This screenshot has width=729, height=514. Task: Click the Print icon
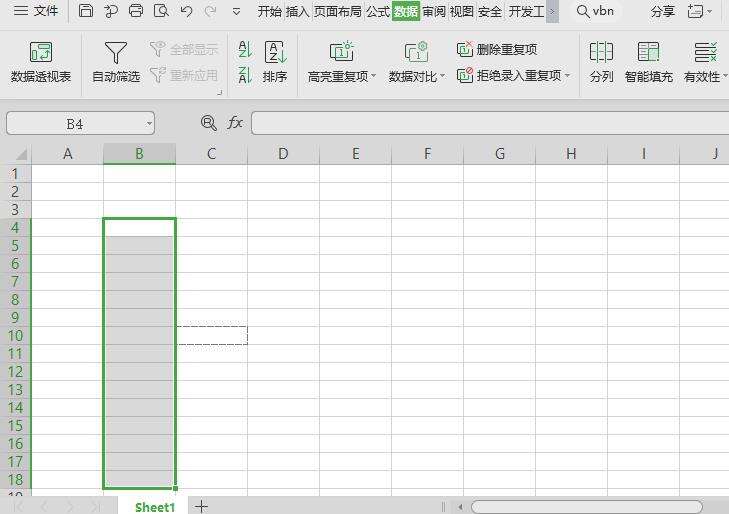136,11
